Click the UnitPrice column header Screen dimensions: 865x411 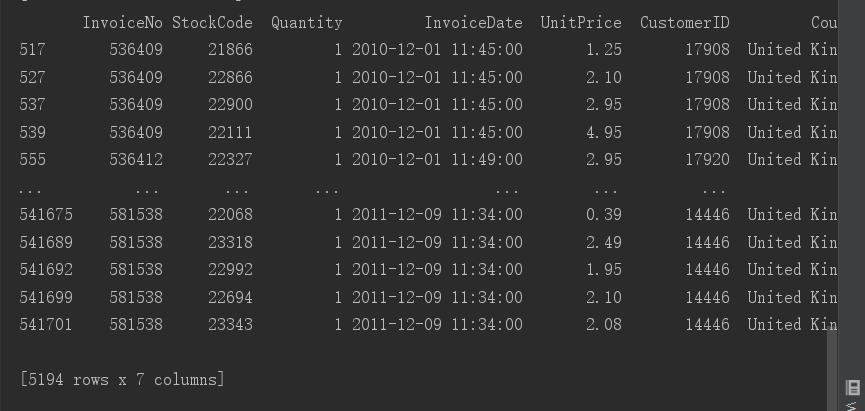tap(580, 22)
